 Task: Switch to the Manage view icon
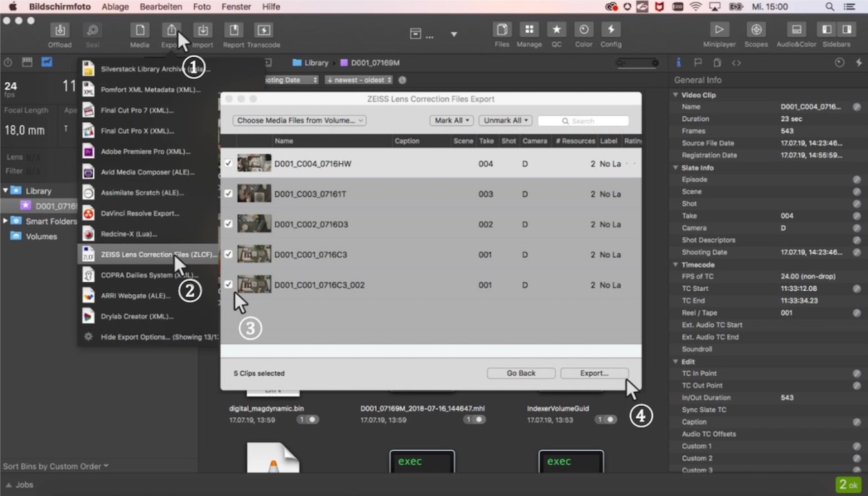529,30
